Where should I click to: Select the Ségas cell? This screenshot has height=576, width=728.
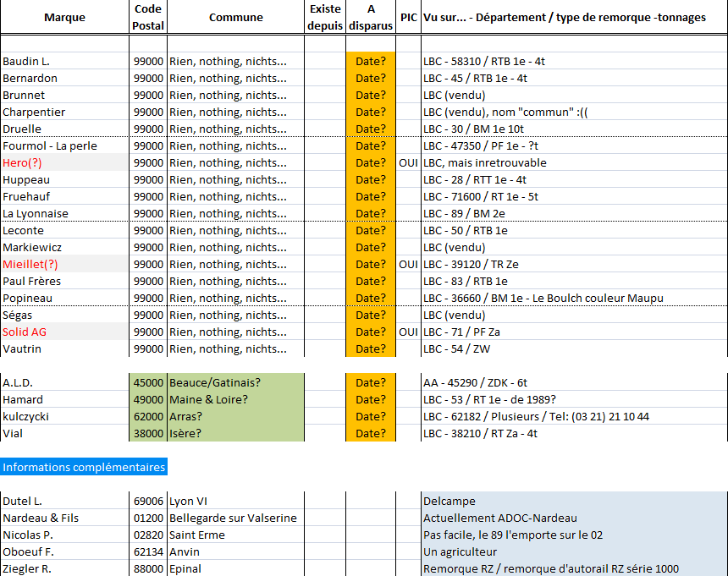pyautogui.click(x=64, y=315)
